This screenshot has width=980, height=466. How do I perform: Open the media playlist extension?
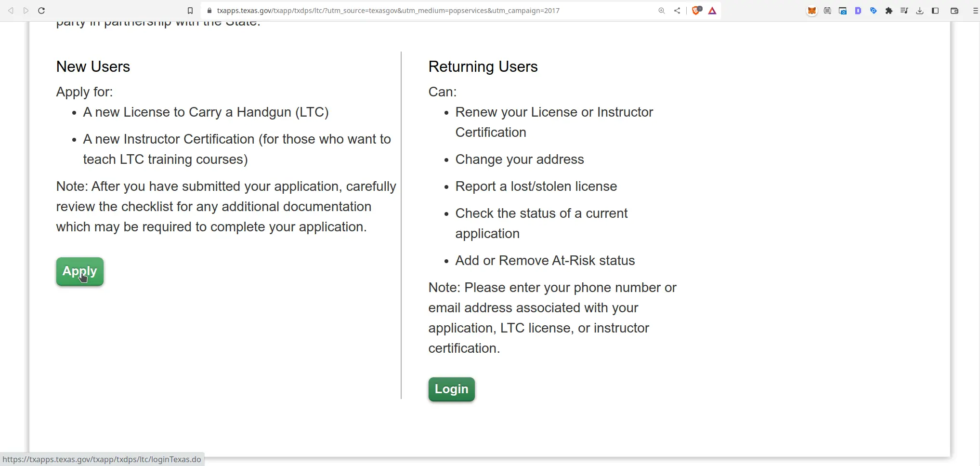pyautogui.click(x=904, y=10)
